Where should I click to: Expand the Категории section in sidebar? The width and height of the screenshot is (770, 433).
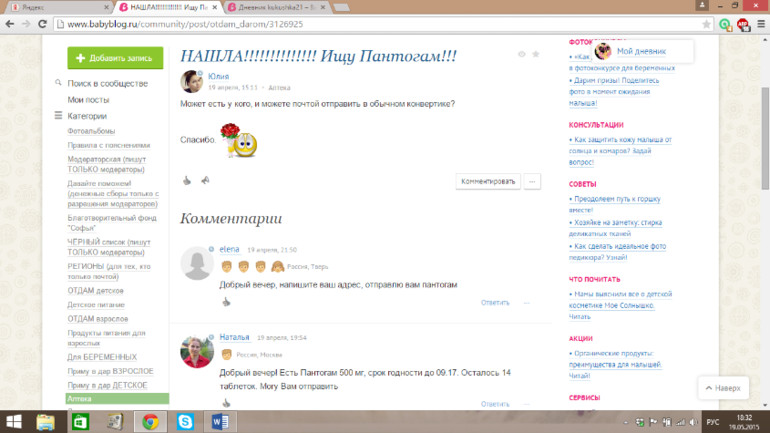(59, 116)
